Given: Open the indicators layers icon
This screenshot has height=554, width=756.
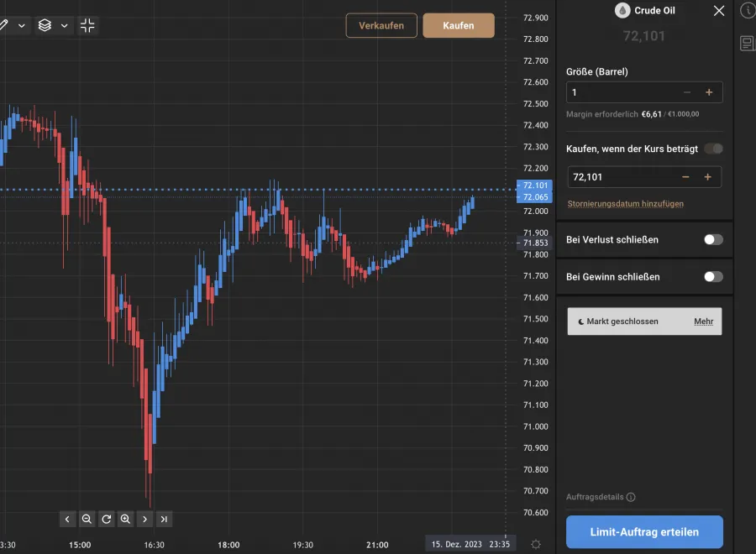Looking at the screenshot, I should pyautogui.click(x=46, y=25).
